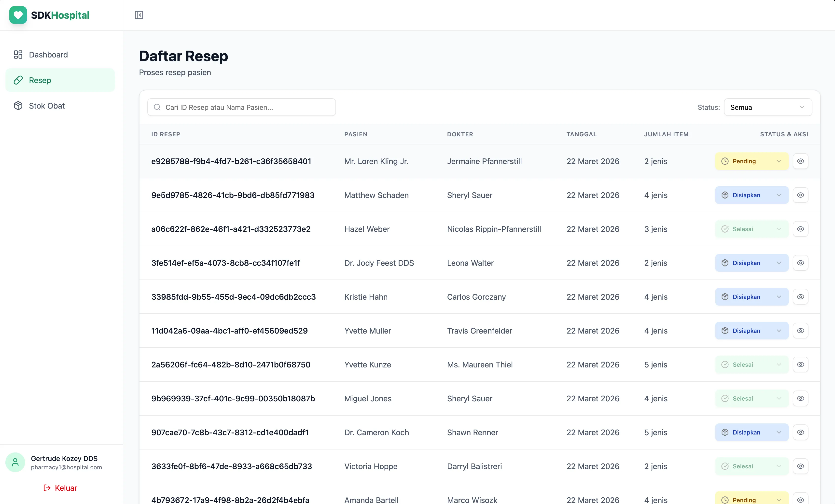Click the SDKHospital heart logo
This screenshot has width=835, height=504.
point(18,15)
